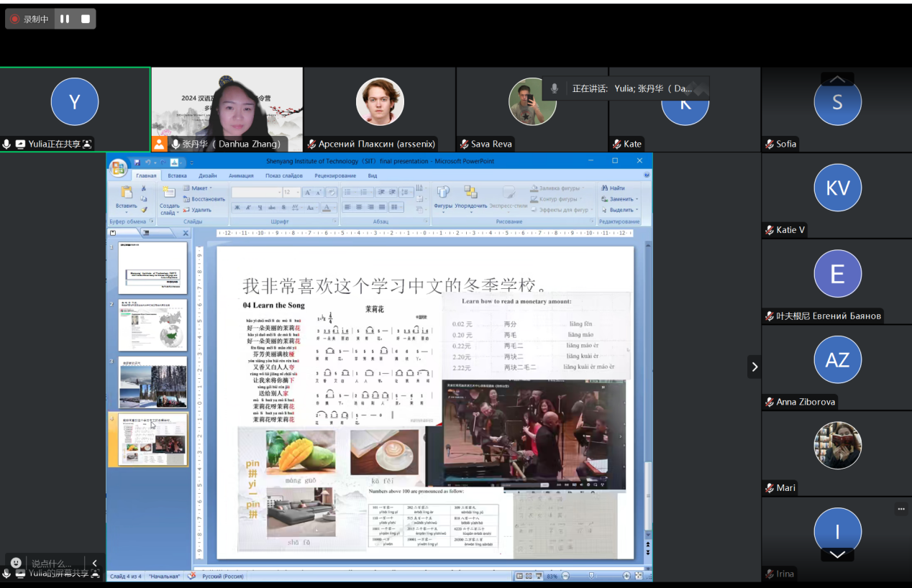Click the spell-check icon in status bar
The image size is (912, 588).
[x=191, y=576]
